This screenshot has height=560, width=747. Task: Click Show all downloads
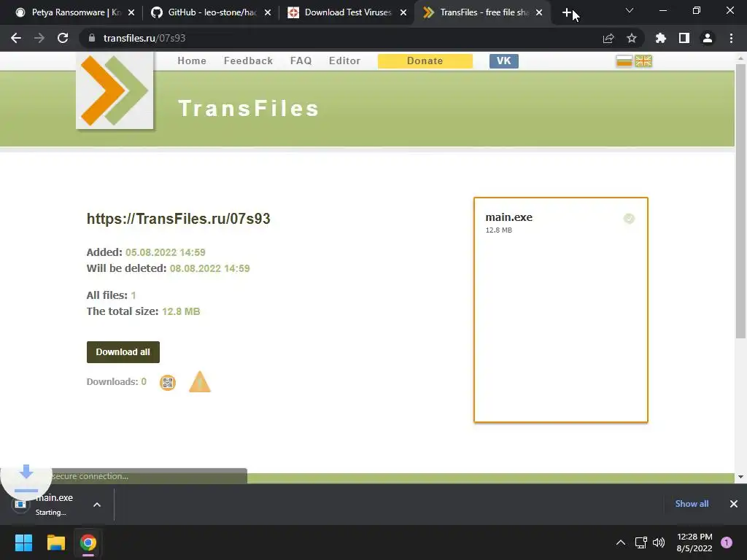pyautogui.click(x=692, y=504)
